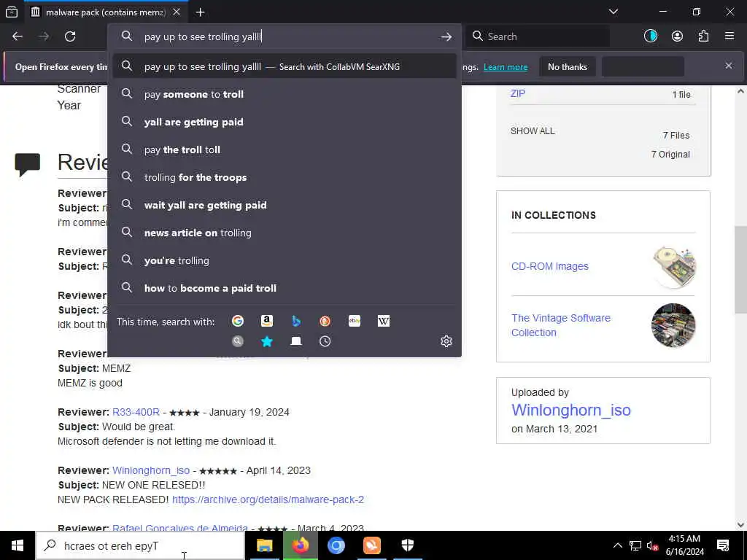The width and height of the screenshot is (747, 560).
Task: Search history using the clock icon
Action: [x=325, y=341]
